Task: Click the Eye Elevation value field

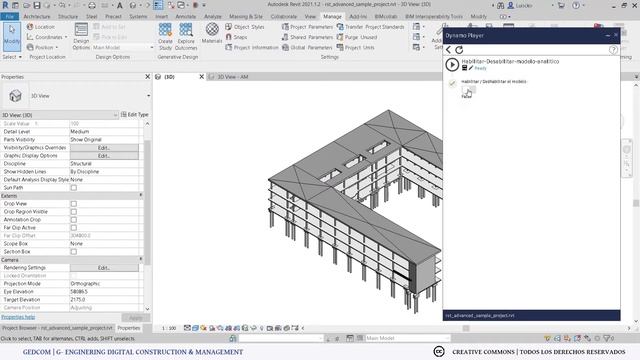Action: pos(104,292)
